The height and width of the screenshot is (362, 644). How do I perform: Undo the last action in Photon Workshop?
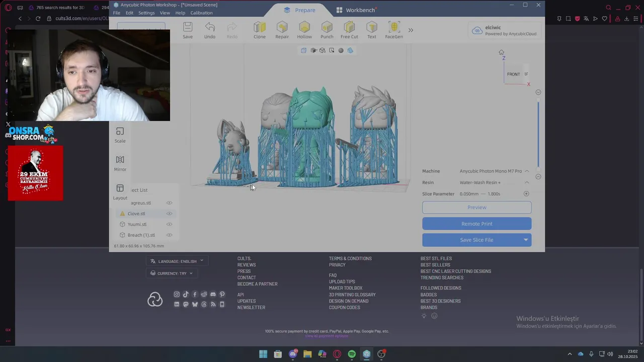[x=210, y=30]
